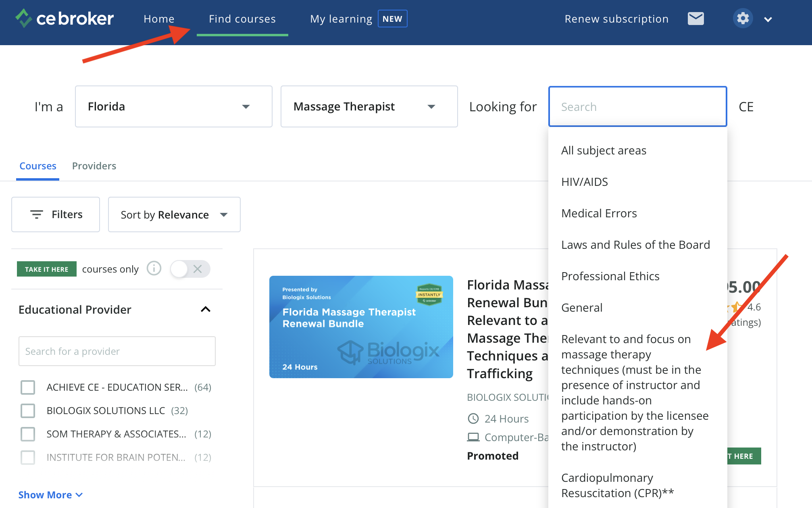Toggle the Take It Here courses only switch
Screen dimensions: 812x508
(190, 269)
